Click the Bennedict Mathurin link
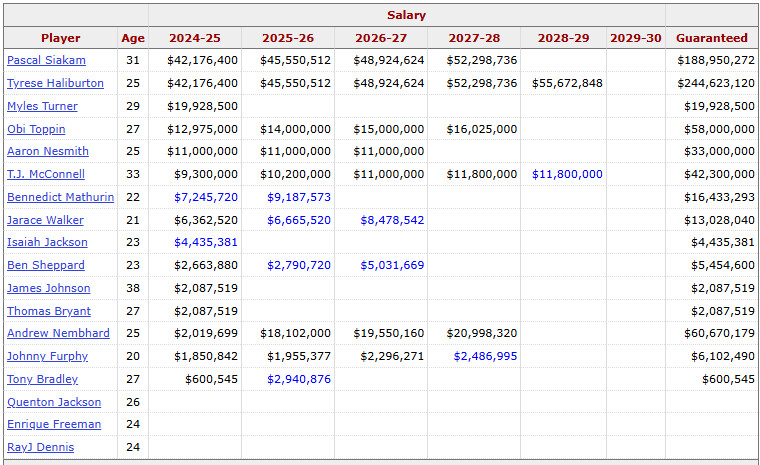 point(61,197)
